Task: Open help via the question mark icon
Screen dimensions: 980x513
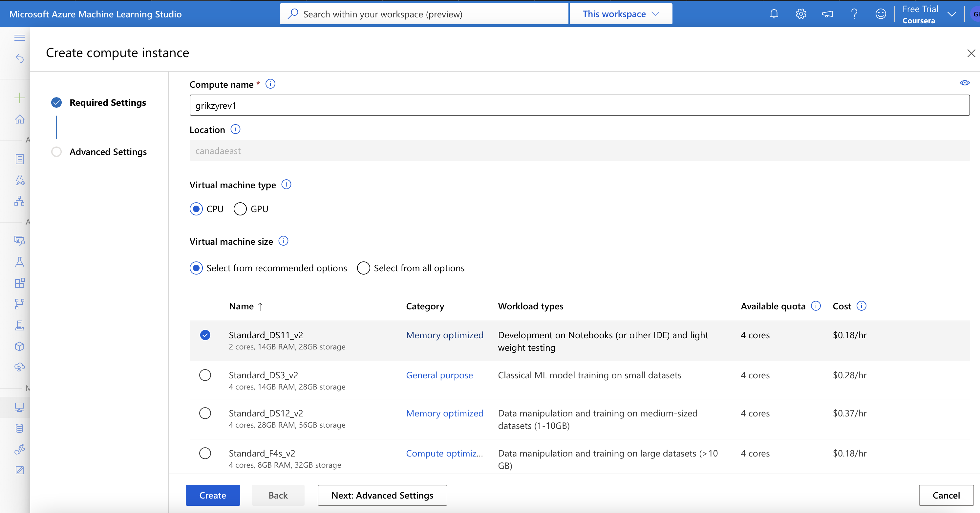Action: coord(854,14)
